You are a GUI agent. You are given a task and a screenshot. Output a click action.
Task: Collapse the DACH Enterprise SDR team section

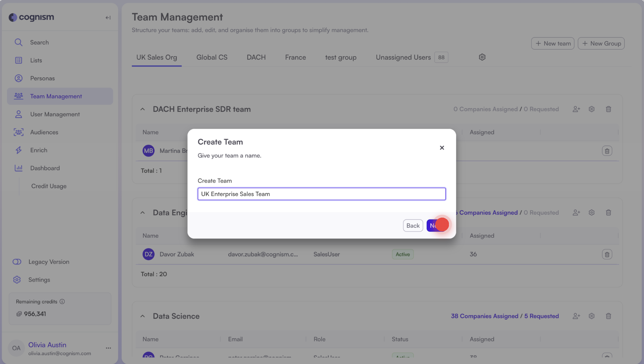click(142, 109)
